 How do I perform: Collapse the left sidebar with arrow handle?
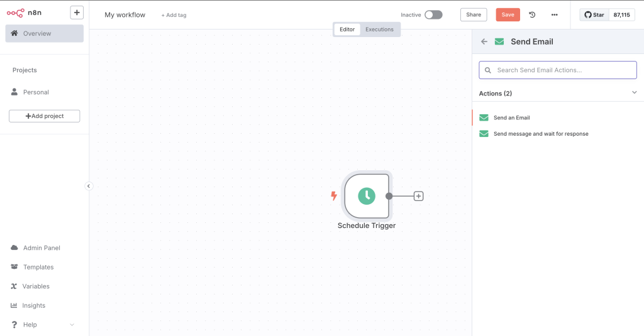[x=89, y=186]
